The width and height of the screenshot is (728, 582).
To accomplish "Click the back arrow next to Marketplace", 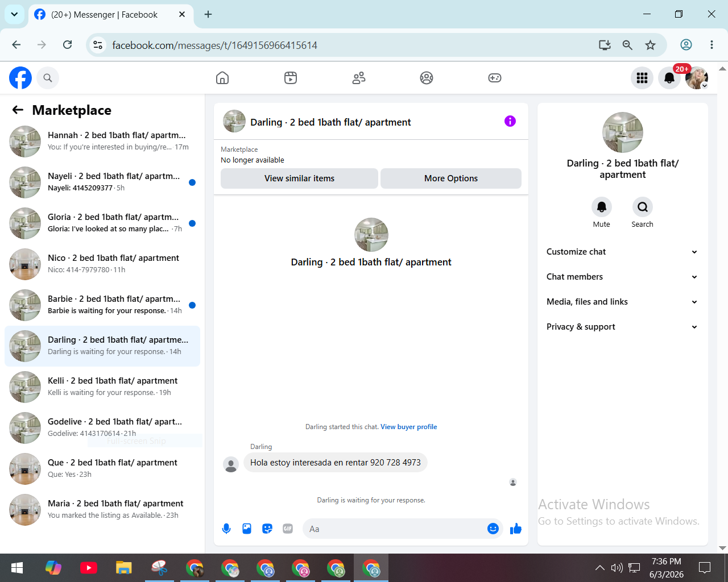I will pos(18,110).
